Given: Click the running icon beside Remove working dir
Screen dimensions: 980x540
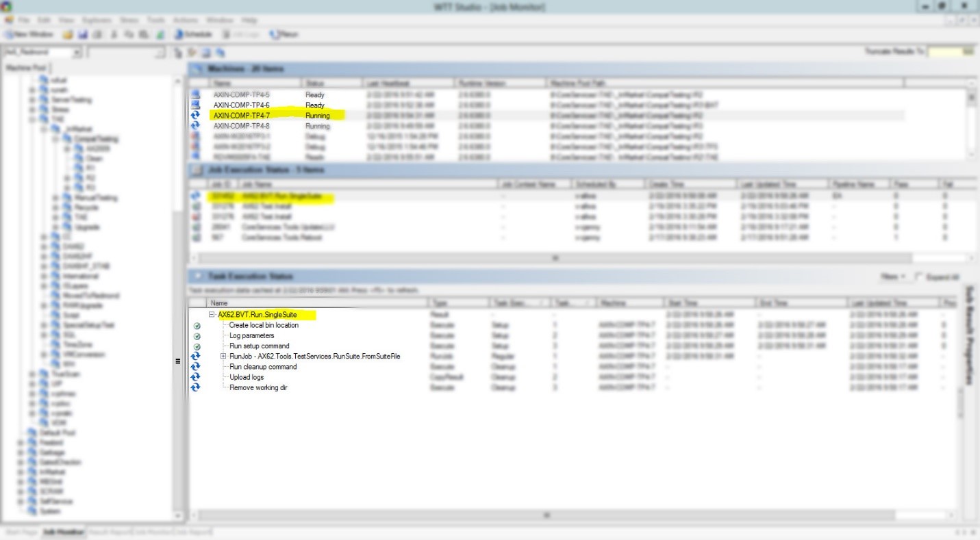Looking at the screenshot, I should point(195,387).
